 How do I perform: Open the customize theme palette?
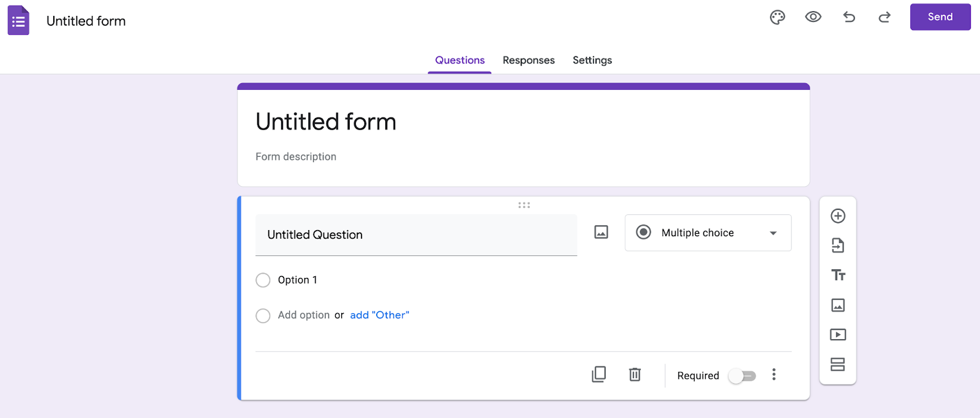click(777, 17)
